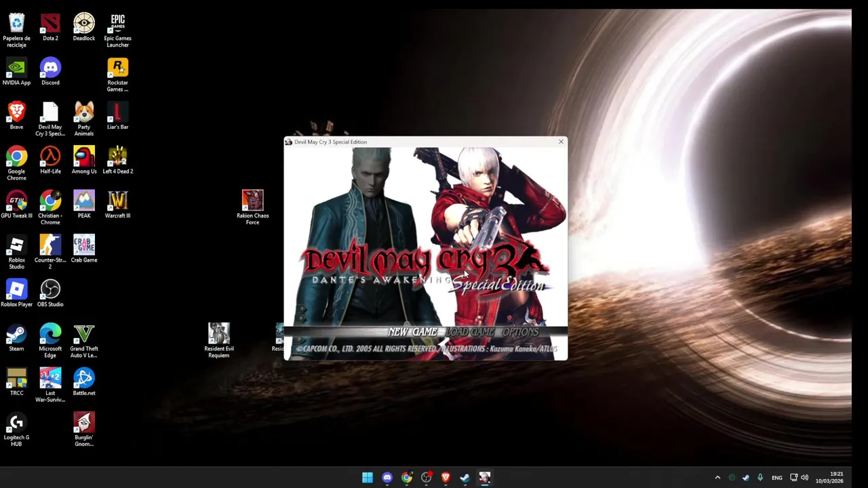The height and width of the screenshot is (488, 868).
Task: Select the Last War-Survival desktop shortcut
Action: tap(50, 386)
